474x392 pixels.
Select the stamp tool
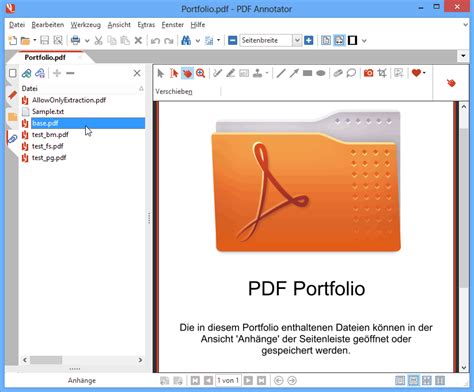tap(257, 73)
